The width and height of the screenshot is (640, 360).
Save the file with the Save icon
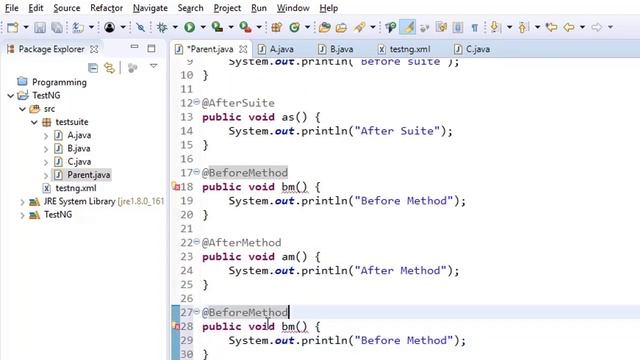coord(40,27)
